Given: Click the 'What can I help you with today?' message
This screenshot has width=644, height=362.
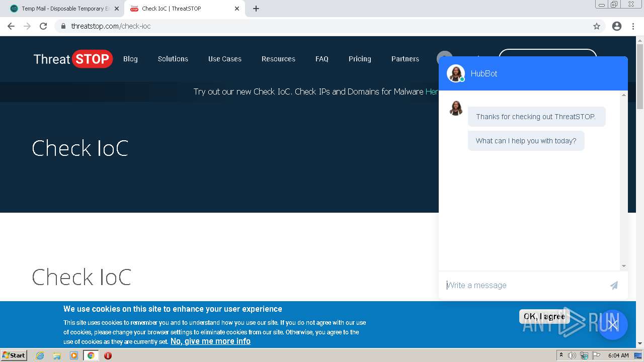Looking at the screenshot, I should coord(526,141).
